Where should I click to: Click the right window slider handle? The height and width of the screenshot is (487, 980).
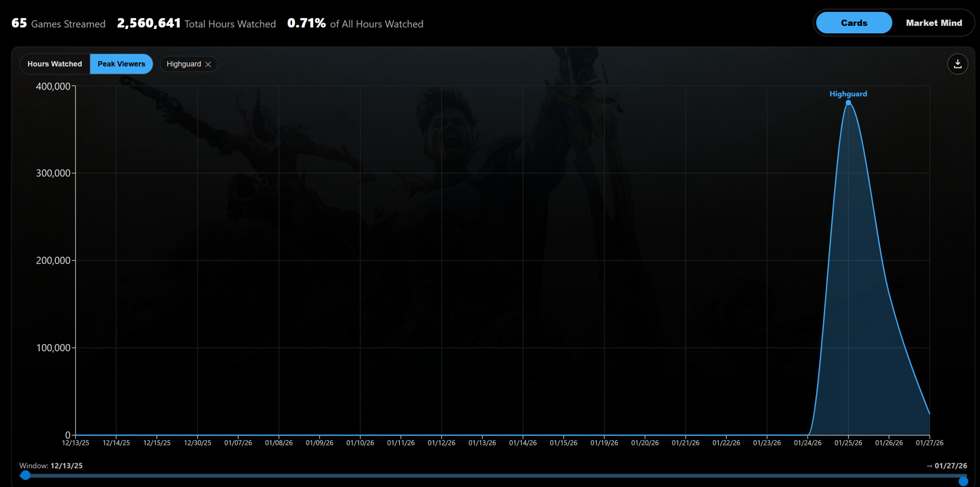pyautogui.click(x=963, y=481)
